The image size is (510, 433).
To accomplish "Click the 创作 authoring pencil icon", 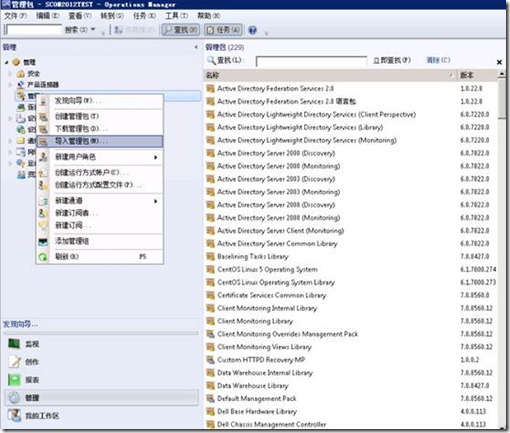I will 14,362.
